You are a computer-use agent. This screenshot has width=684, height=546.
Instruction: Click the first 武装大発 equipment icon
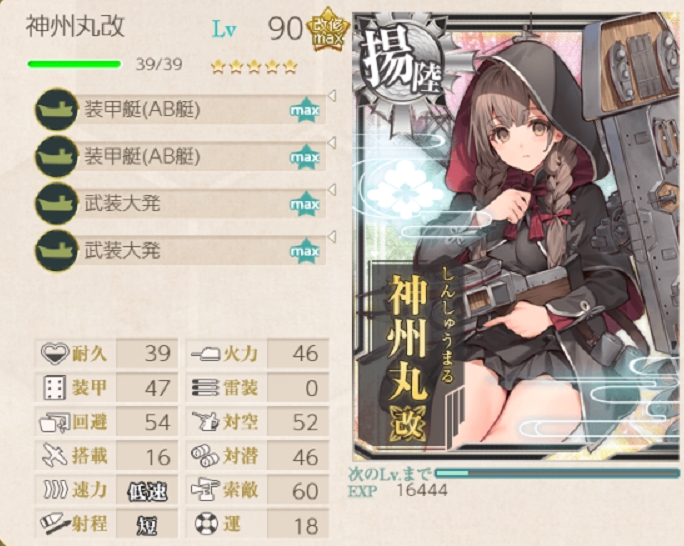[56, 204]
